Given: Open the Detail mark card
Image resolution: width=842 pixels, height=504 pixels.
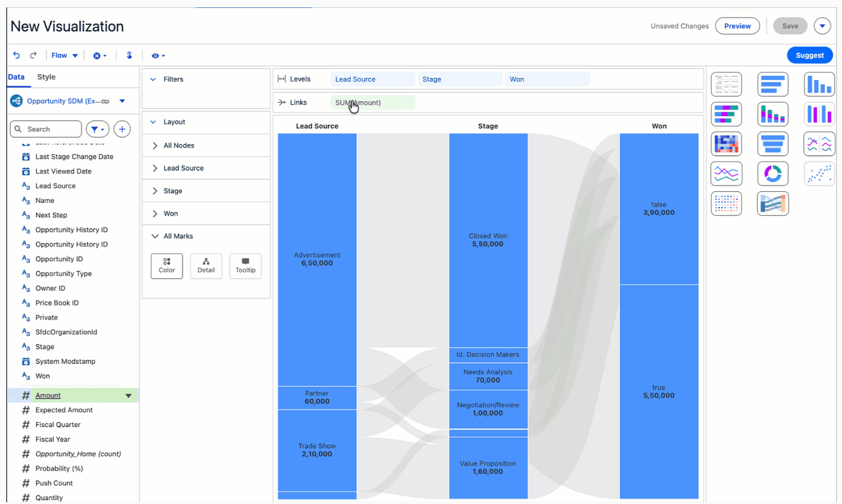Looking at the screenshot, I should (x=206, y=266).
